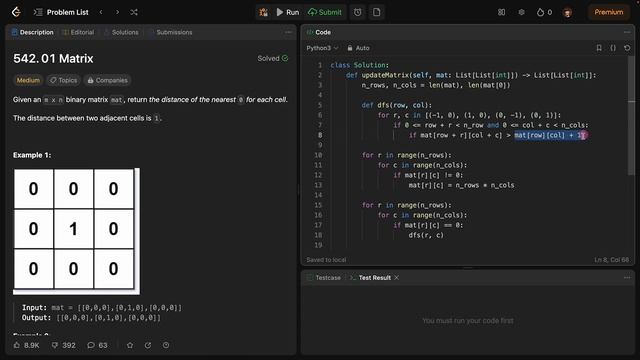This screenshot has height=360, width=640.
Task: Click the Ln 8, Col 68 status text
Action: point(611,260)
